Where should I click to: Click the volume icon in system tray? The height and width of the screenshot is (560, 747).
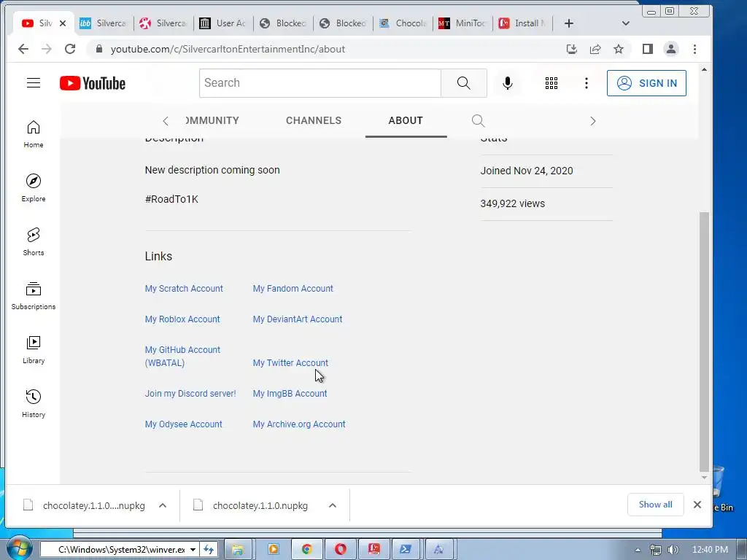(673, 550)
